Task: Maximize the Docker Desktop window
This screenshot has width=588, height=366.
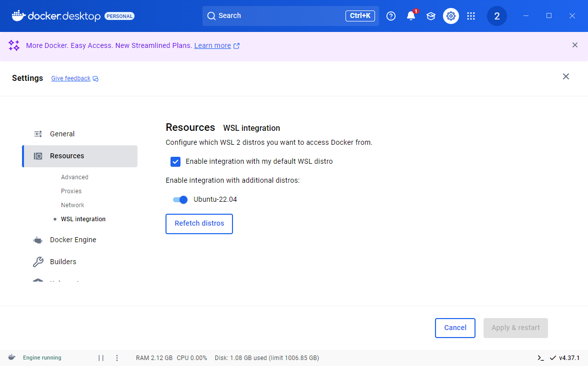Action: [549, 16]
